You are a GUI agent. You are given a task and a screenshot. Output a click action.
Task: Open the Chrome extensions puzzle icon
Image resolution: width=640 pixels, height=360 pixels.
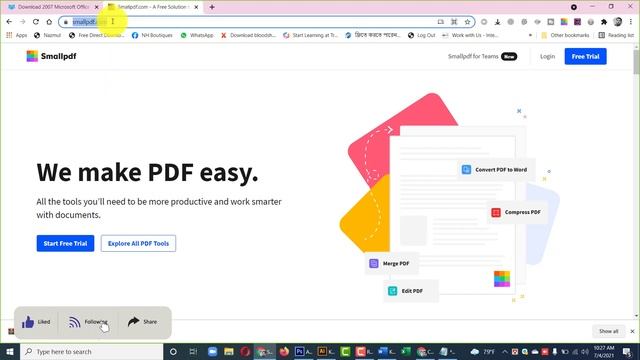[604, 22]
